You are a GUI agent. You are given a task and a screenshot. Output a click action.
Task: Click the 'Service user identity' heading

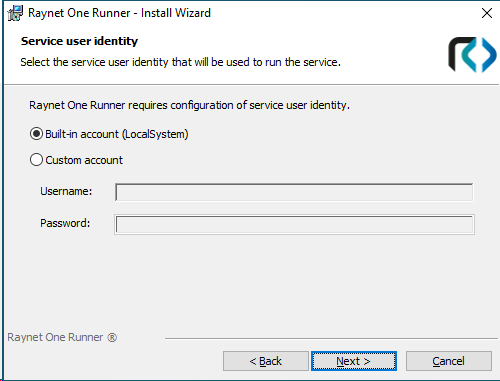79,41
